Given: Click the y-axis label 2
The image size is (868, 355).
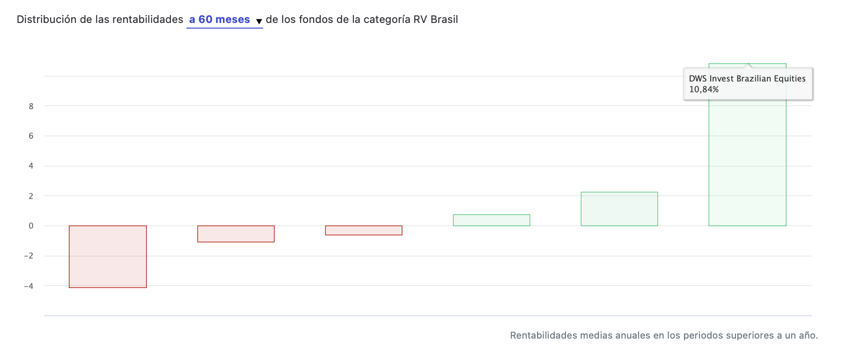Looking at the screenshot, I should click(31, 196).
